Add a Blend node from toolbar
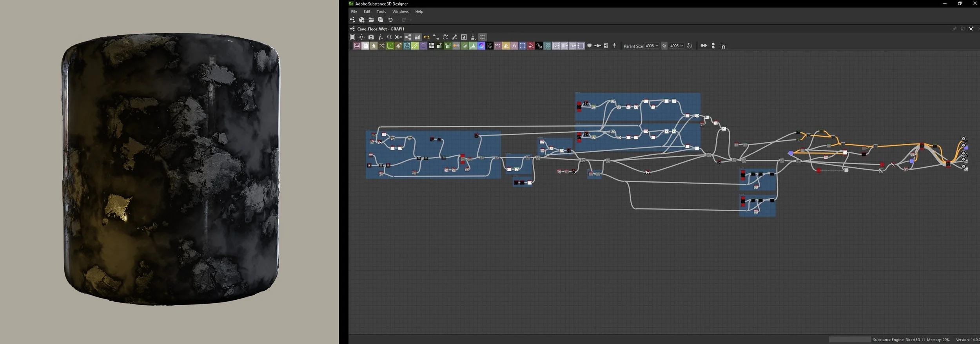The width and height of the screenshot is (980, 344). pos(365,46)
